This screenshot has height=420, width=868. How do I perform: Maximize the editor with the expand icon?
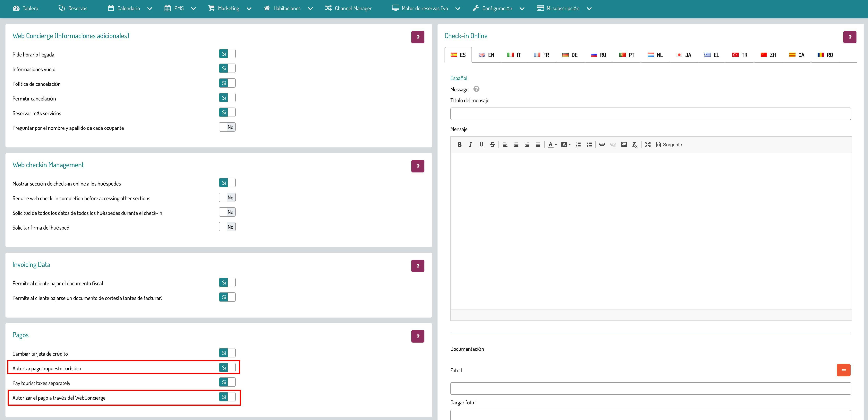(x=648, y=145)
